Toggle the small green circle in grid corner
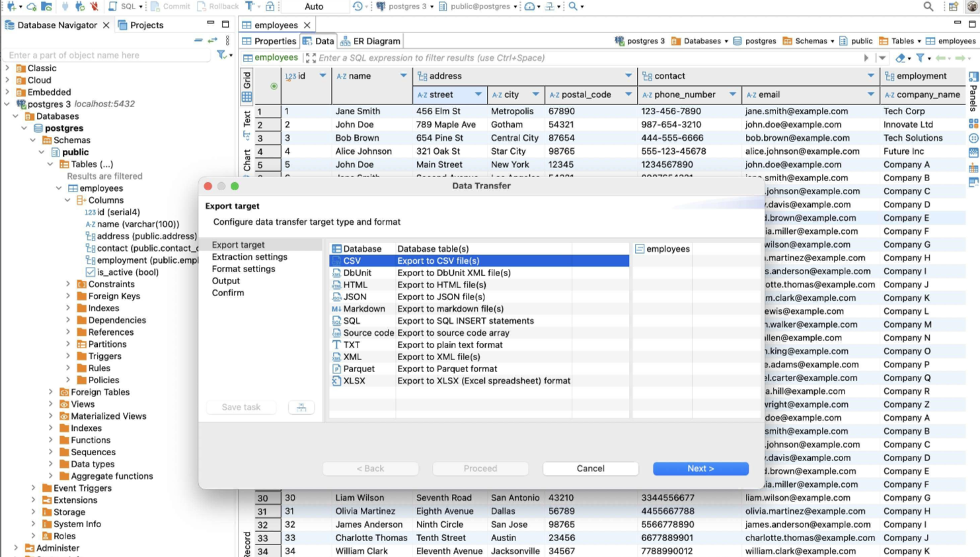 click(x=274, y=86)
